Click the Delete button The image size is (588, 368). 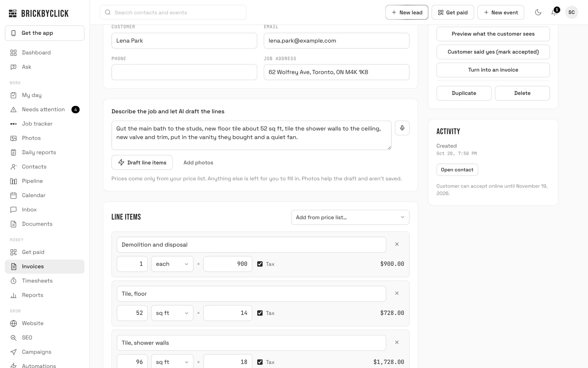(522, 93)
